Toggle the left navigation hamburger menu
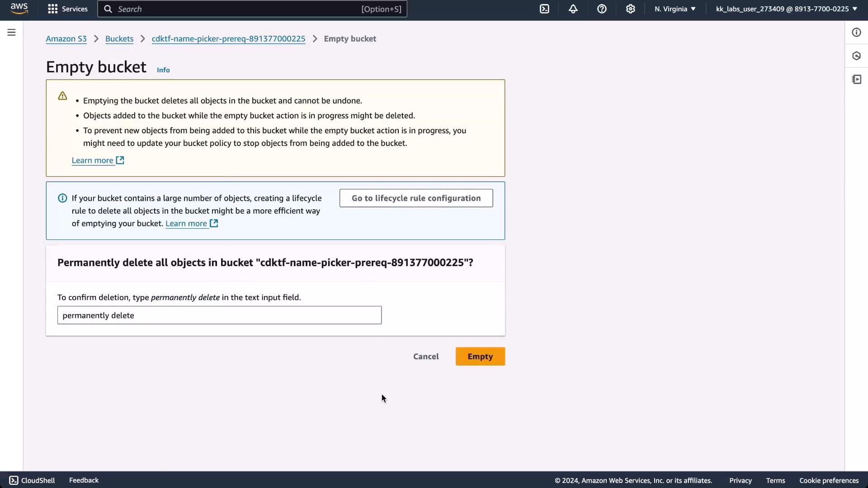Viewport: 868px width, 488px height. (11, 33)
